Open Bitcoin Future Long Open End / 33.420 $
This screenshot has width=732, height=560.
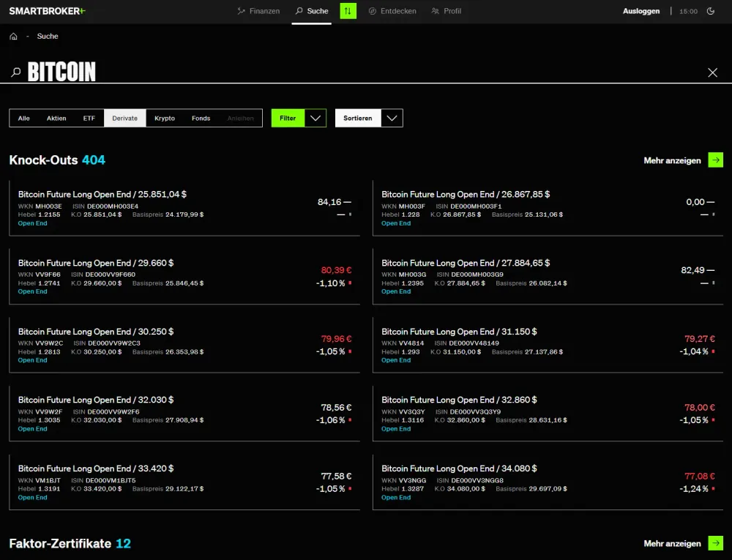tap(184, 482)
